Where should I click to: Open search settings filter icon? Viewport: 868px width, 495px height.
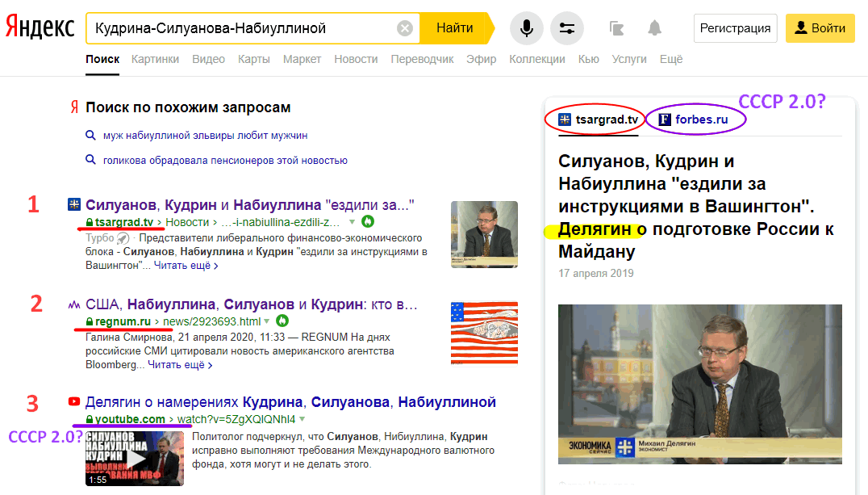tap(566, 28)
